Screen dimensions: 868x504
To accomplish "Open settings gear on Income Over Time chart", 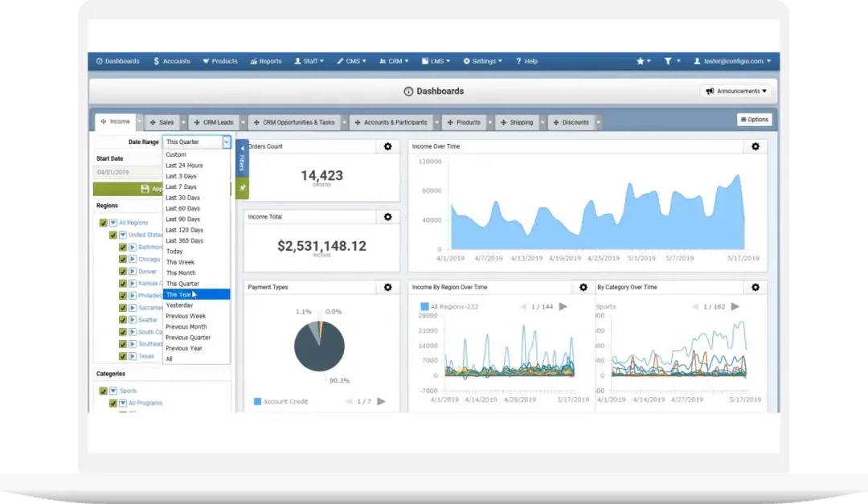I will point(755,147).
